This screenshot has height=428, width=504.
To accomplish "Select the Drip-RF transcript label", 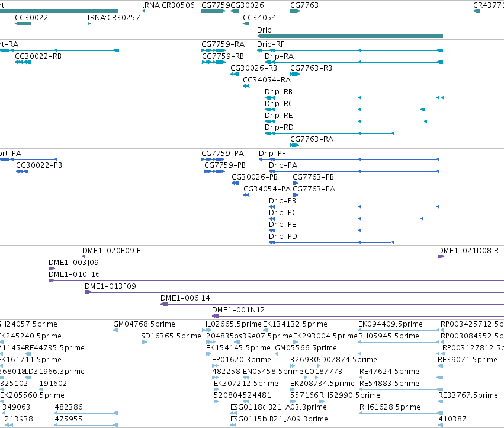I will (271, 44).
